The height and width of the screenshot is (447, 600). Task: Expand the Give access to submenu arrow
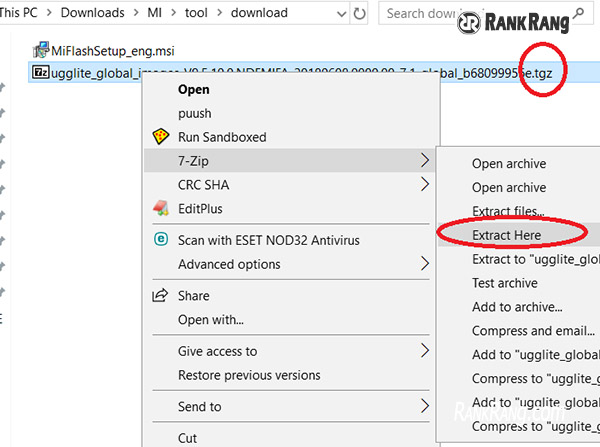(425, 350)
